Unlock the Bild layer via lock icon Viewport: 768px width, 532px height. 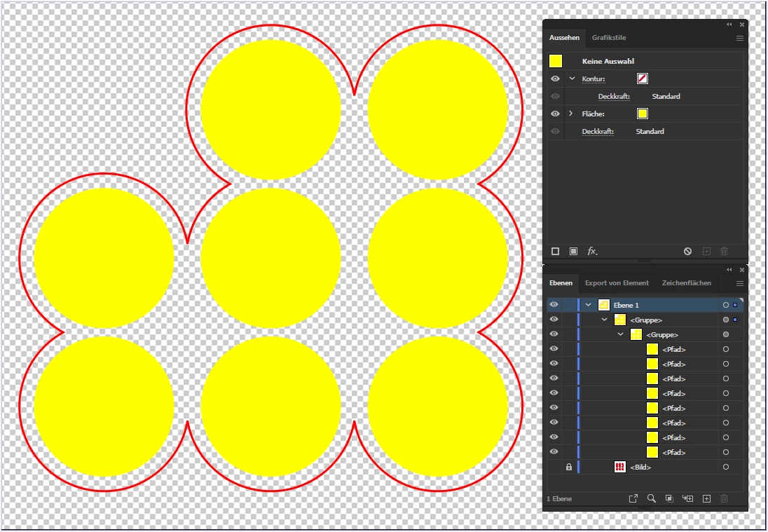pyautogui.click(x=569, y=468)
